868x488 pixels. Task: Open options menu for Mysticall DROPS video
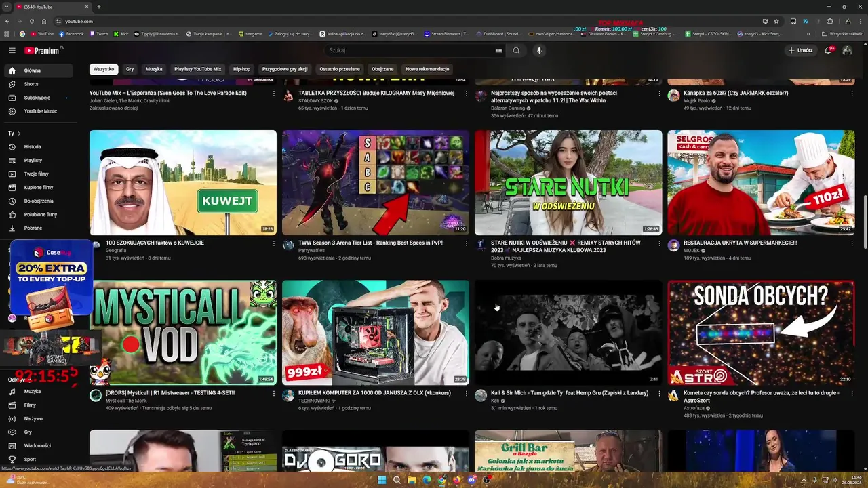pyautogui.click(x=274, y=393)
